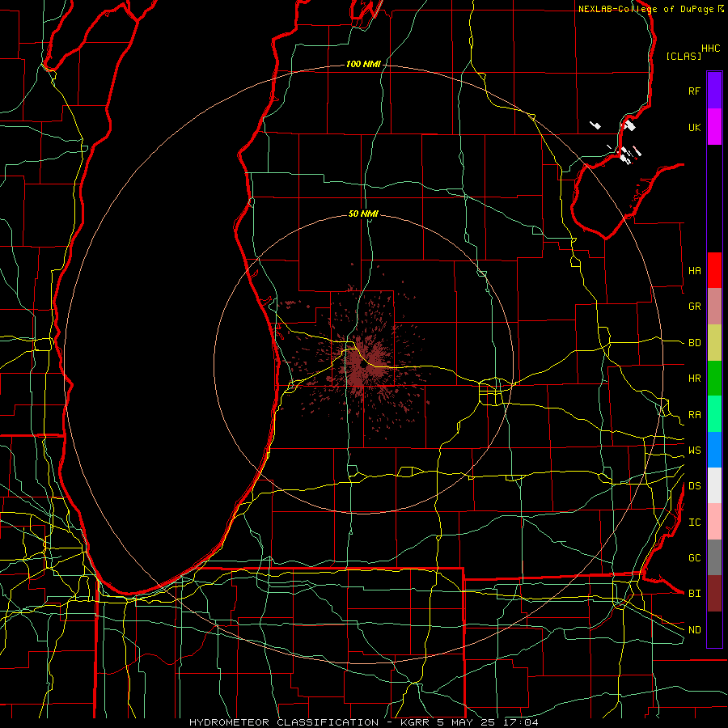
Task: Click the UK legend label
Action: [694, 127]
